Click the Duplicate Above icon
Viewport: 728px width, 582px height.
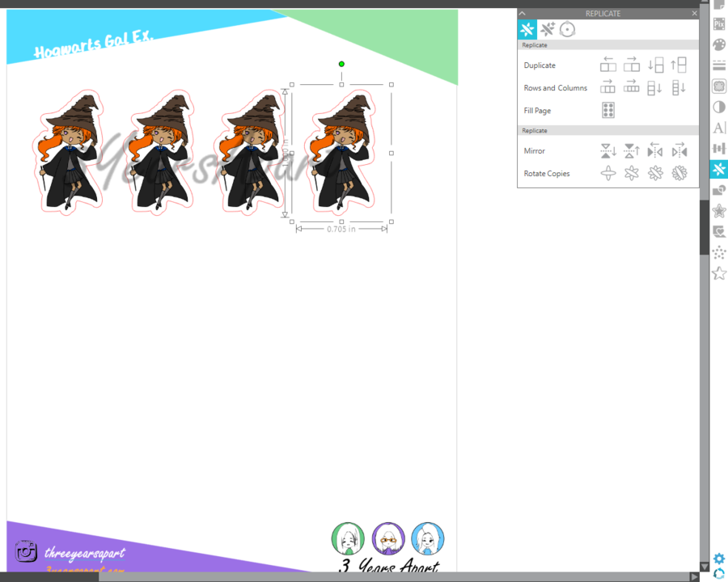(679, 65)
